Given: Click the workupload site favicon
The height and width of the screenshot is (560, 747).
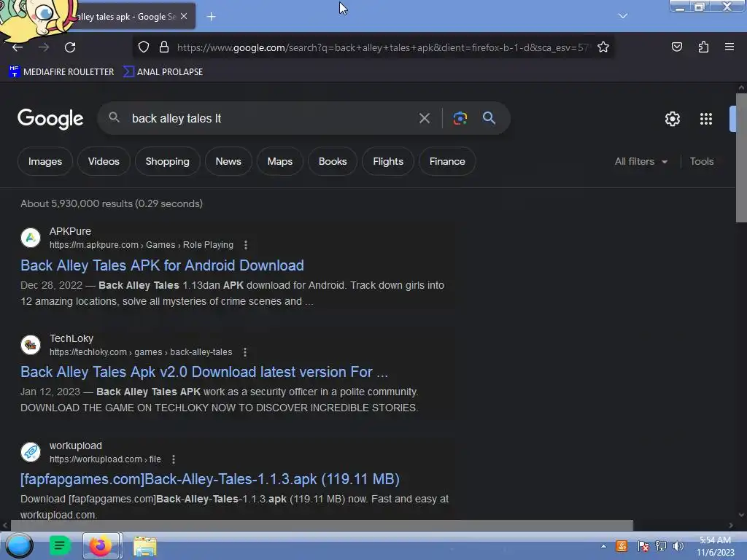Looking at the screenshot, I should [x=31, y=452].
